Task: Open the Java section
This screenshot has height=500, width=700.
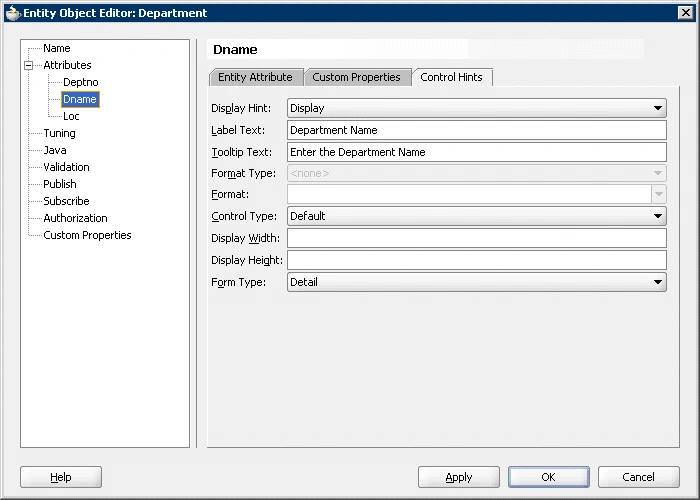Action: click(x=55, y=150)
